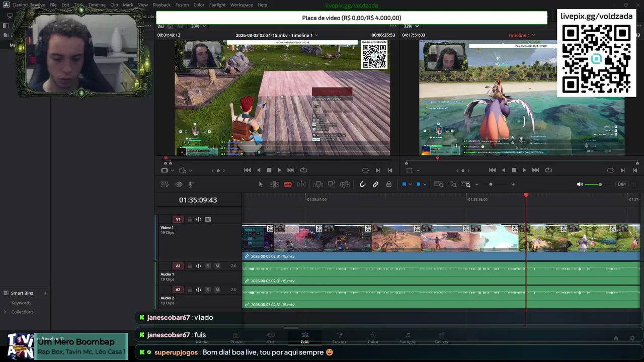Click the Custom Zoom timeline icon
Screen dimensions: 644x362
point(466,185)
